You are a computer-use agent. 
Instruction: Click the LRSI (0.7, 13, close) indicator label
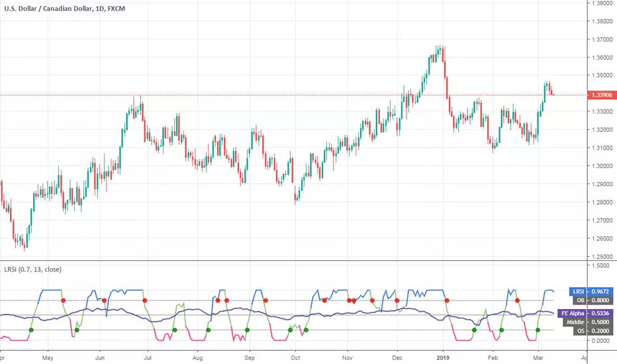point(32,269)
